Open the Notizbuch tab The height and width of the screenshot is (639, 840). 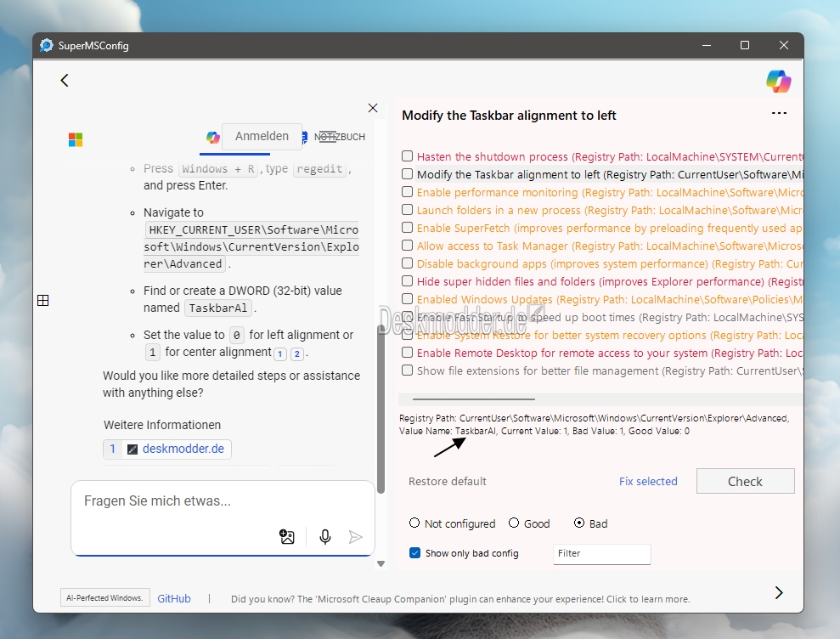(339, 137)
